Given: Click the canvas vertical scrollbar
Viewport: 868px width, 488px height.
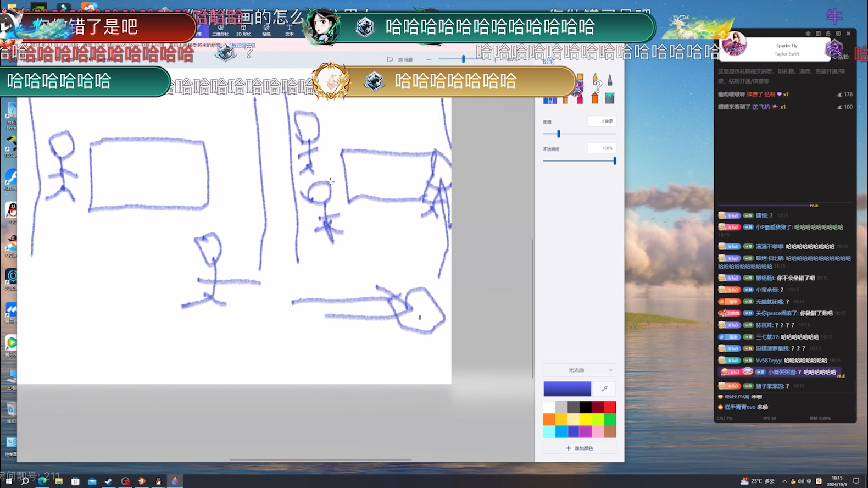Looking at the screenshot, I should tap(532, 309).
